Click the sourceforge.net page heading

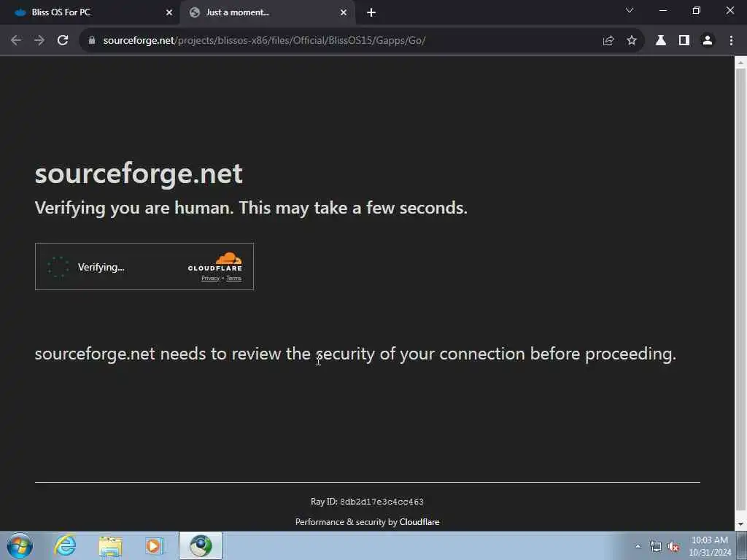(x=139, y=174)
